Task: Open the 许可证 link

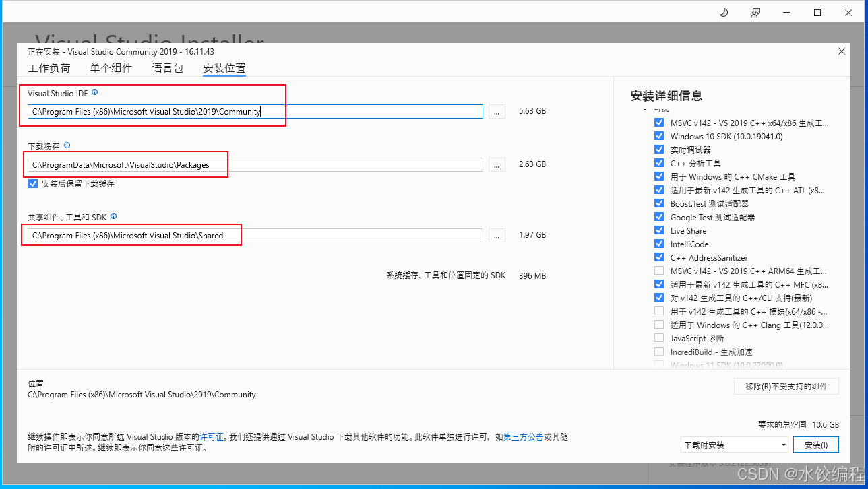Action: click(x=212, y=437)
